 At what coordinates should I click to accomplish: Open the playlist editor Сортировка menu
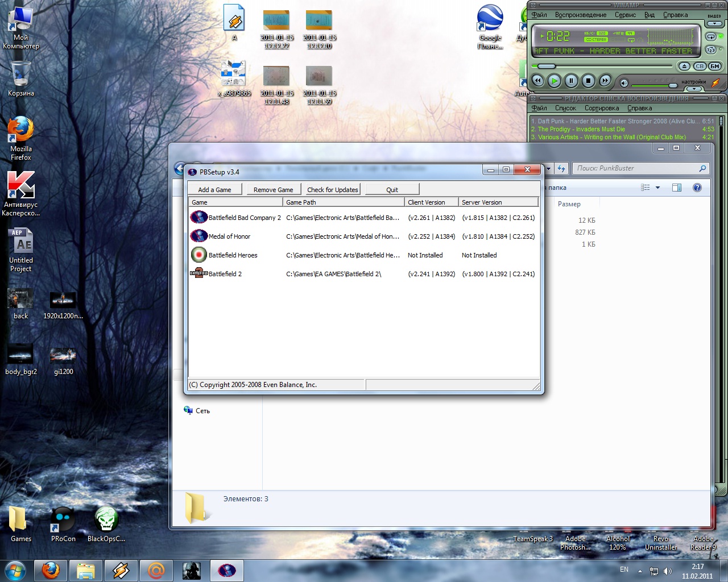(x=602, y=108)
